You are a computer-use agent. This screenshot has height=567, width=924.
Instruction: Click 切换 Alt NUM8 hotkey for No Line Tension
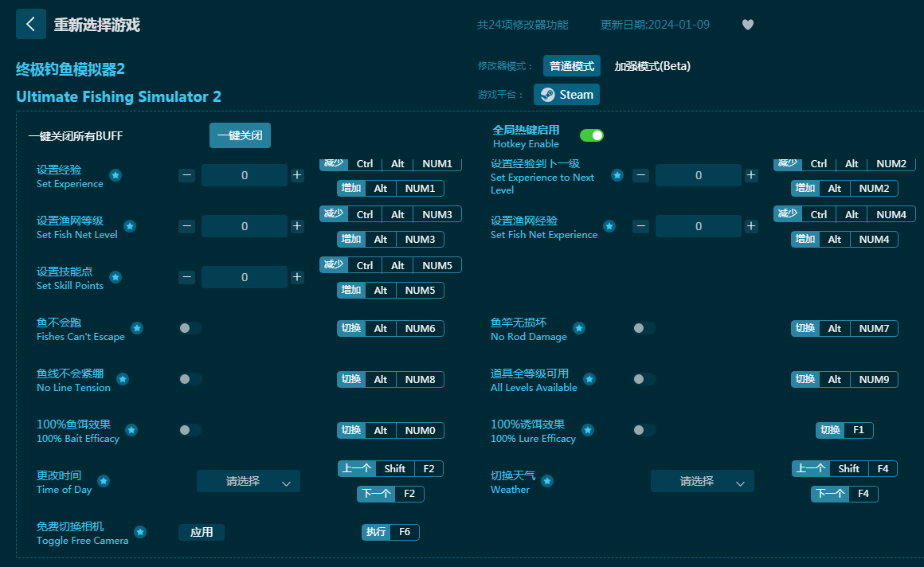[x=390, y=380]
